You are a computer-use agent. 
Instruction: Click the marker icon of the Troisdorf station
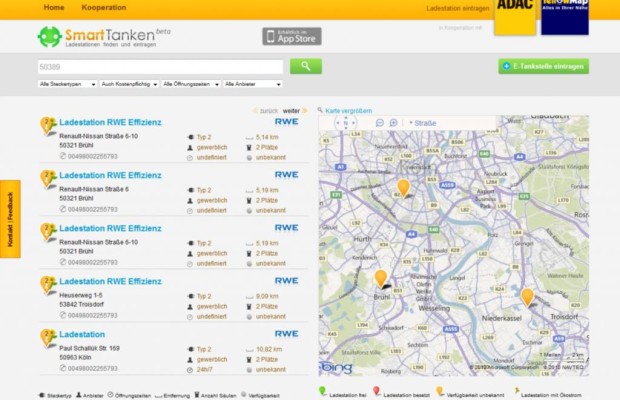click(x=48, y=285)
